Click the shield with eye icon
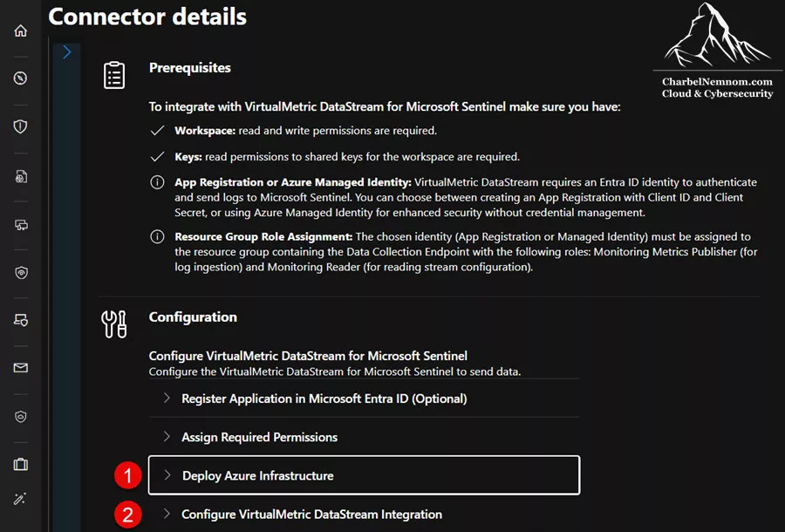This screenshot has width=785, height=532. point(21,273)
